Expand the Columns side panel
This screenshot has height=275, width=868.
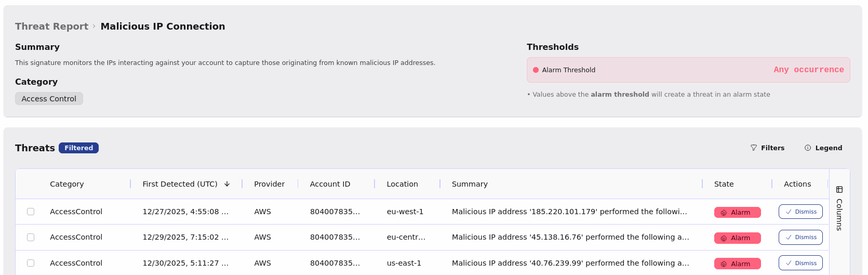[x=839, y=214]
